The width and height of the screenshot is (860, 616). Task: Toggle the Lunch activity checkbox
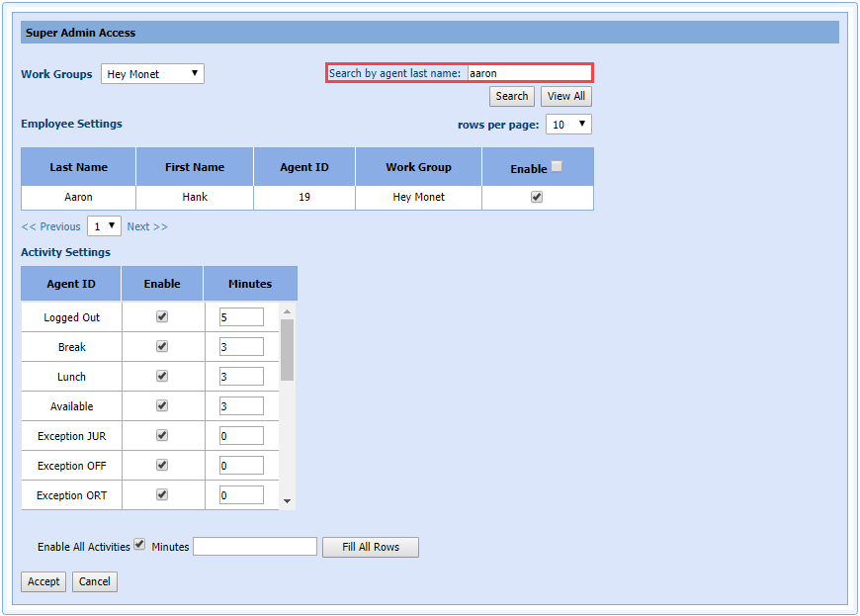tap(162, 376)
